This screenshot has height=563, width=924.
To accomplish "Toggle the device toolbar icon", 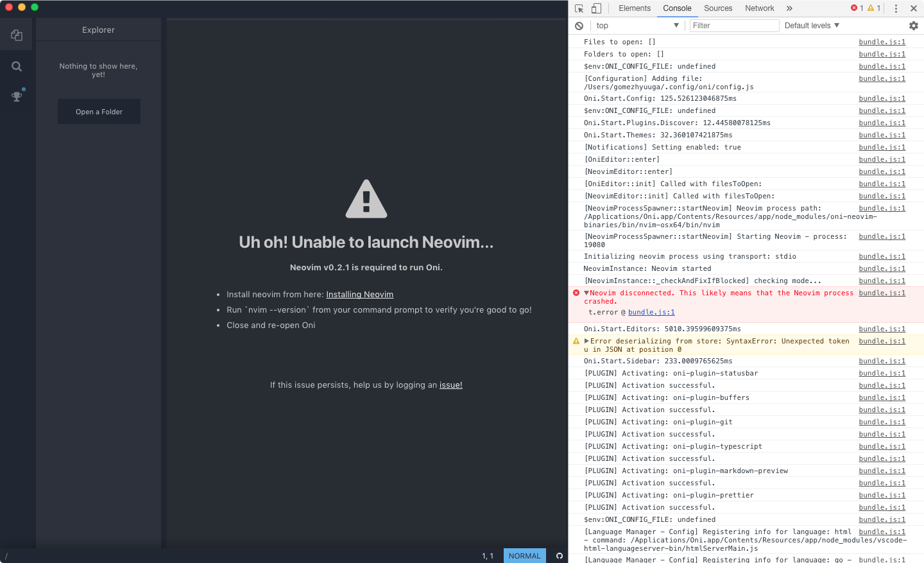I will pos(596,8).
